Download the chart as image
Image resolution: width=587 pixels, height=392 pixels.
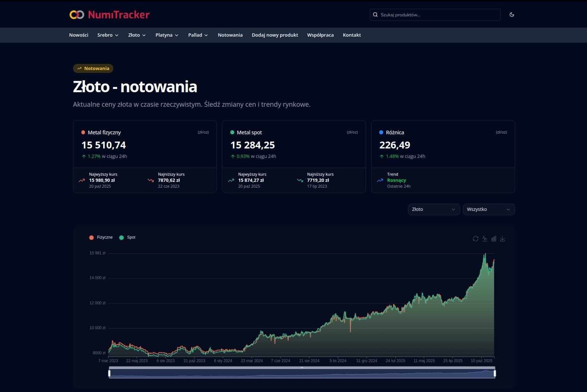pos(503,239)
